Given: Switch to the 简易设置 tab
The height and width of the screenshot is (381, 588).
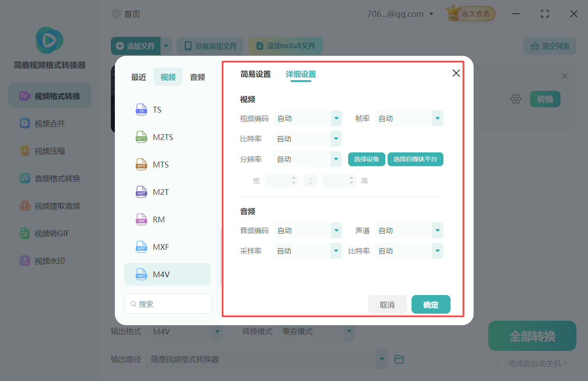Looking at the screenshot, I should [255, 74].
